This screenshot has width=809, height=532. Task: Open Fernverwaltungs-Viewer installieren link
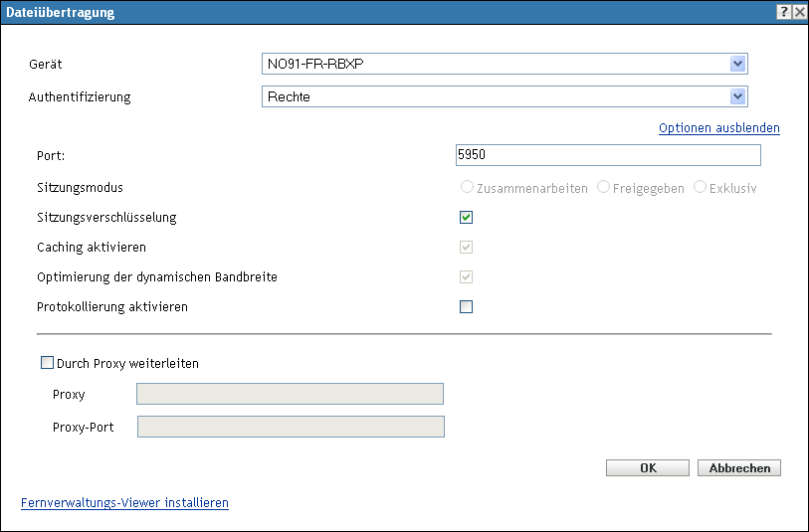tap(124, 503)
